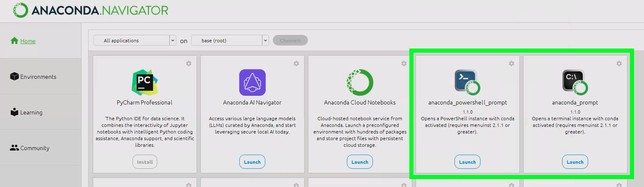The width and height of the screenshot is (644, 187).
Task: Go to the Home tab
Action: [x=28, y=41]
